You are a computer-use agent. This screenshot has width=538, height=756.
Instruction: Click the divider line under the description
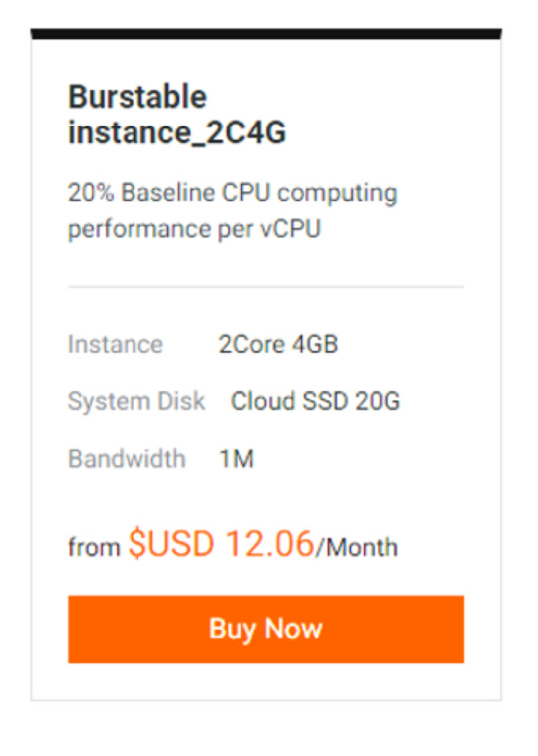[266, 287]
